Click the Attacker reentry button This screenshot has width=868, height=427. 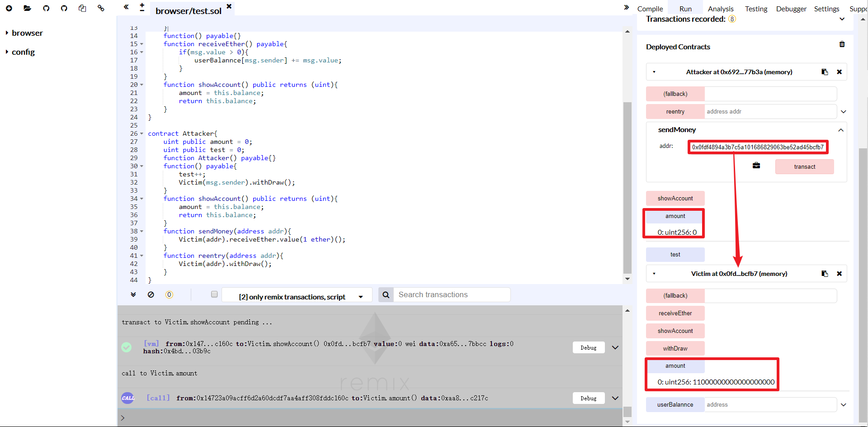coord(675,112)
